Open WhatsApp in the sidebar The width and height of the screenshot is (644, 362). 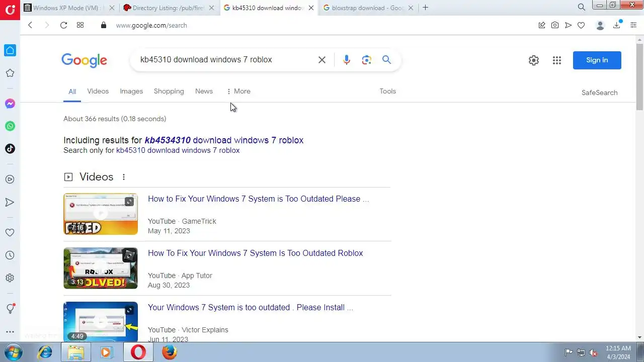click(x=10, y=126)
